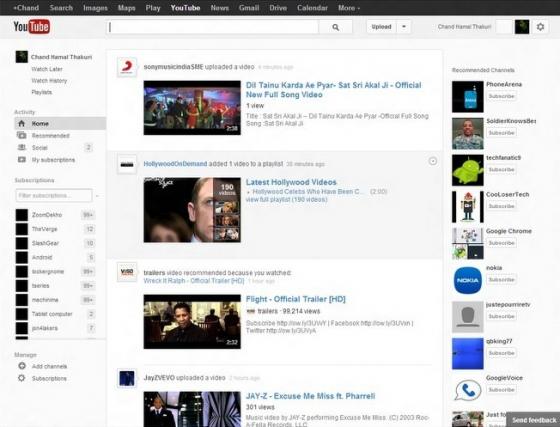Screen dimensions: 560x427
Task: Click the YouTube search input field
Action: (x=213, y=27)
